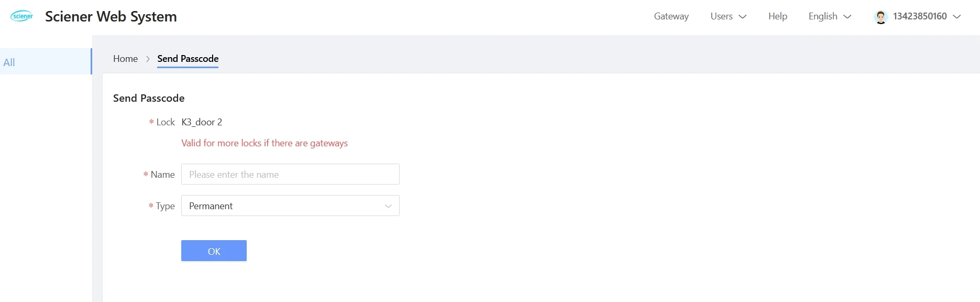Viewport: 980px width, 302px height.
Task: Click the Name input field
Action: click(290, 174)
